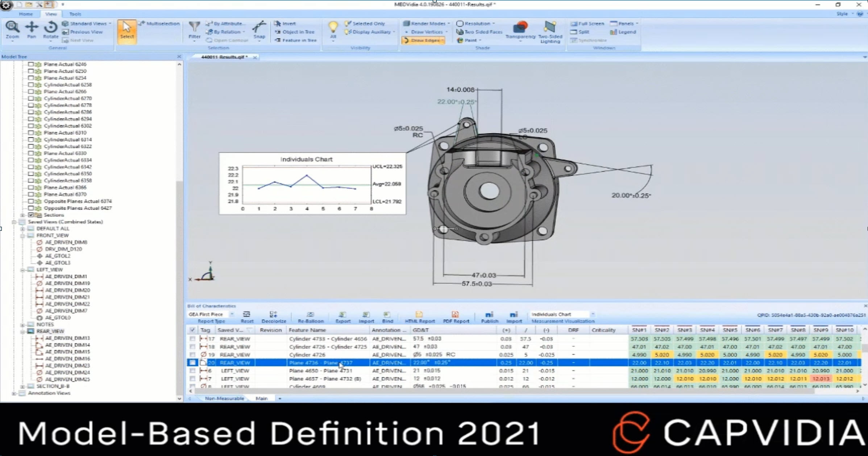Toggle Draw Edges shading mode
Screen dimensions: 868x456
point(424,40)
